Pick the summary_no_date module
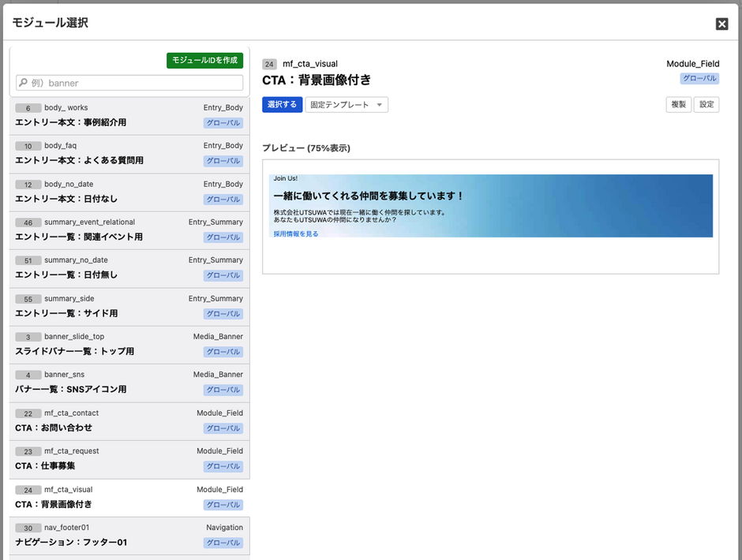Image resolution: width=742 pixels, height=560 pixels. click(129, 267)
